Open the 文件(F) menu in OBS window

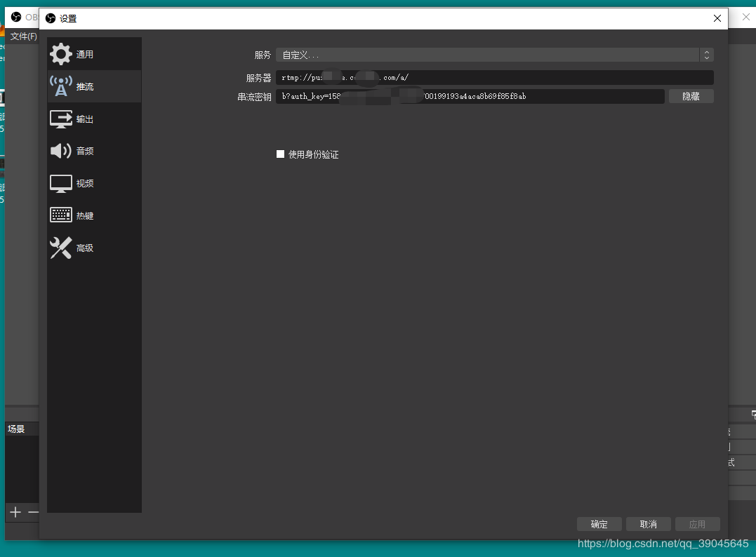pos(24,36)
